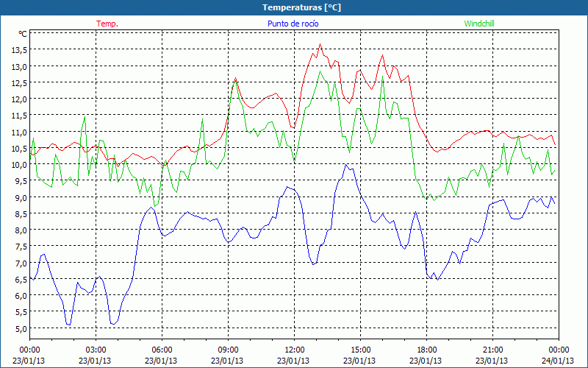Click the 09:00 time axis label

(228, 350)
